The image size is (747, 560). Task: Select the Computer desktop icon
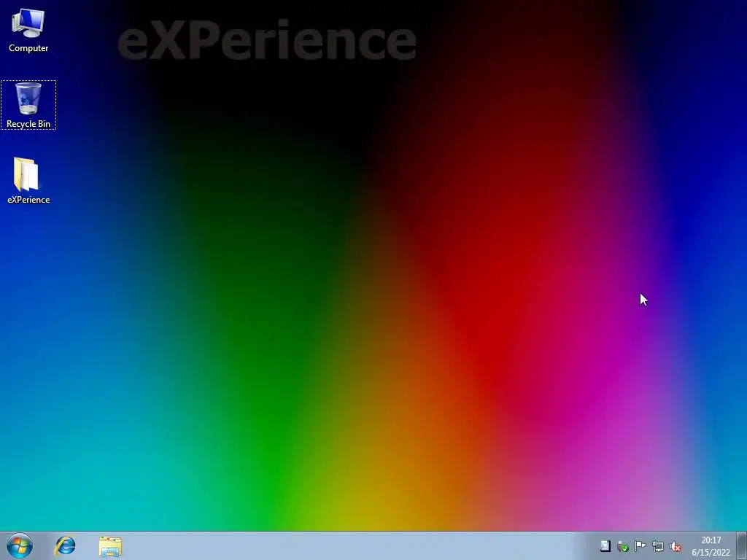click(x=28, y=30)
